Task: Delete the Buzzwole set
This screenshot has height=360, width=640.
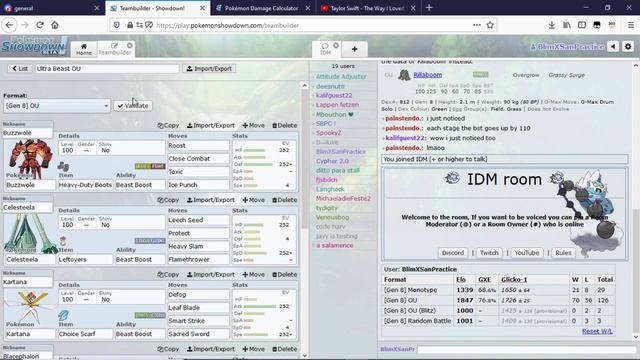Action: (284, 125)
